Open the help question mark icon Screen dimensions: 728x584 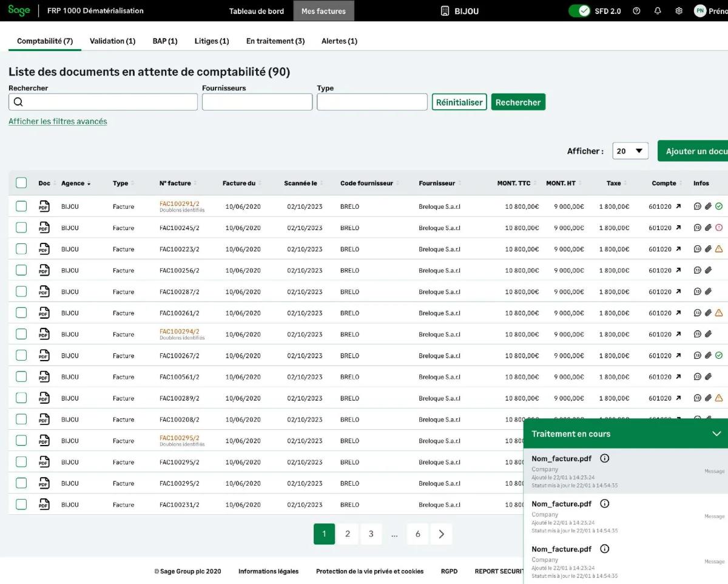point(636,11)
